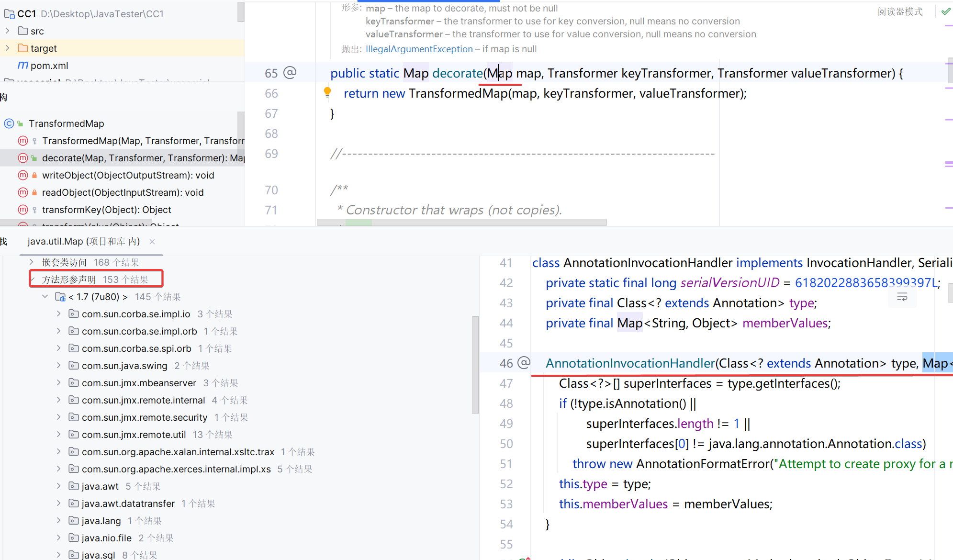Click the pom.xml Maven file icon

click(22, 66)
